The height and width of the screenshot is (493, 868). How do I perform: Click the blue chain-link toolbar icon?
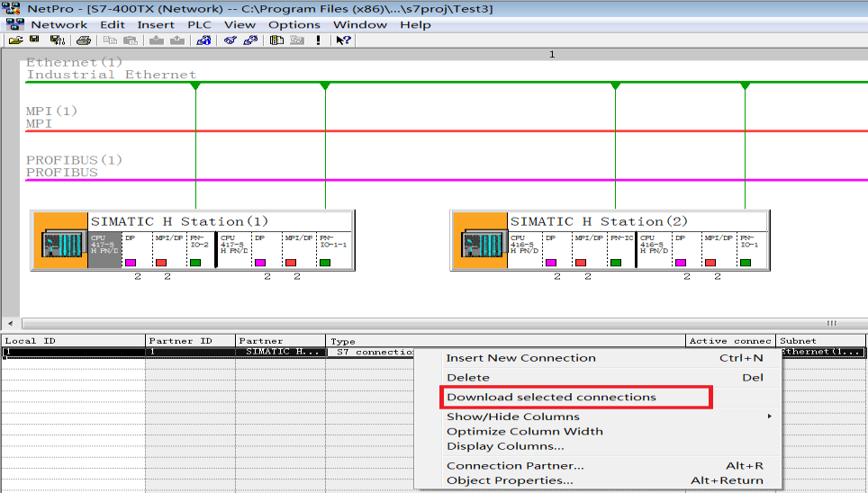click(x=251, y=40)
